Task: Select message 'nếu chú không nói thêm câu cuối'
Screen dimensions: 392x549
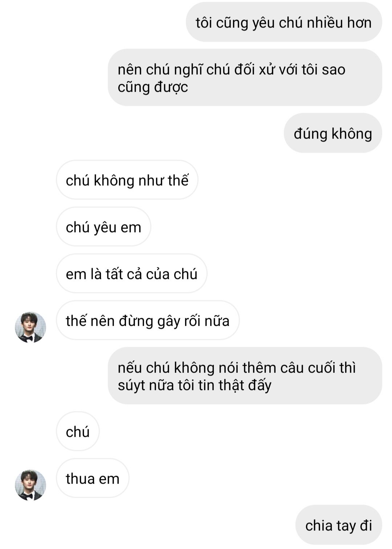Action: (x=245, y=376)
